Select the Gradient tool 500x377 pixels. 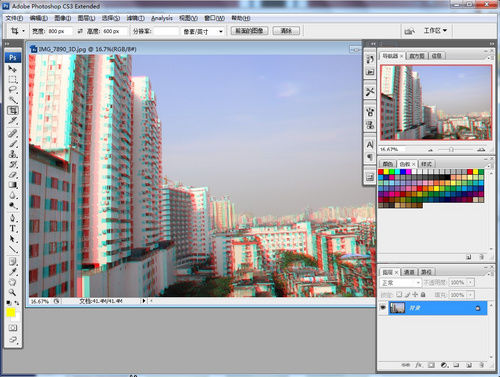tap(13, 185)
